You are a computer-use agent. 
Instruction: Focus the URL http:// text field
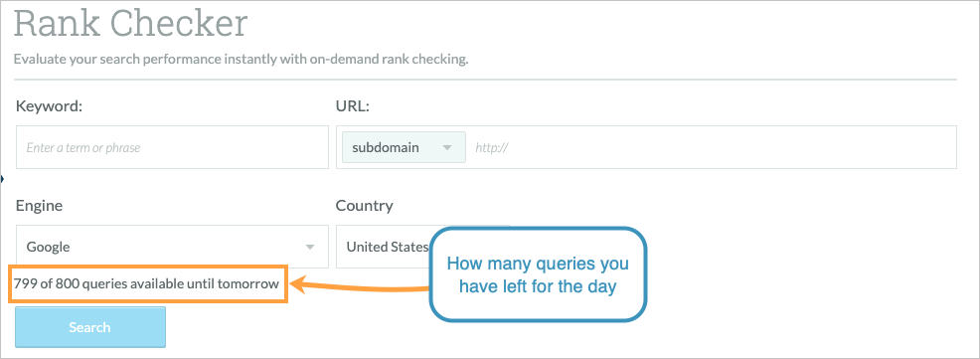(x=713, y=147)
